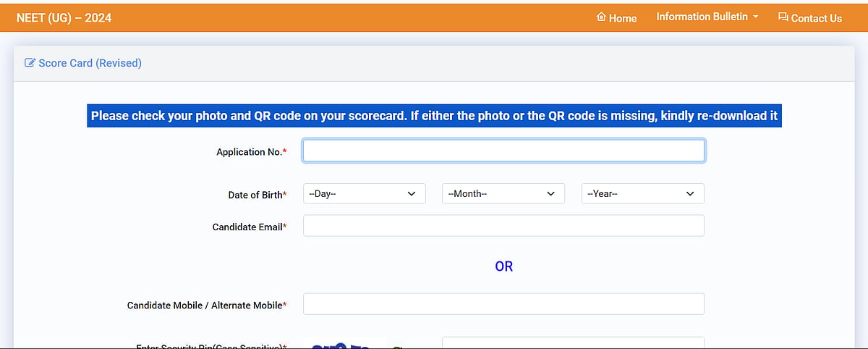
Task: Expand the Information Bulletin menu
Action: point(702,17)
